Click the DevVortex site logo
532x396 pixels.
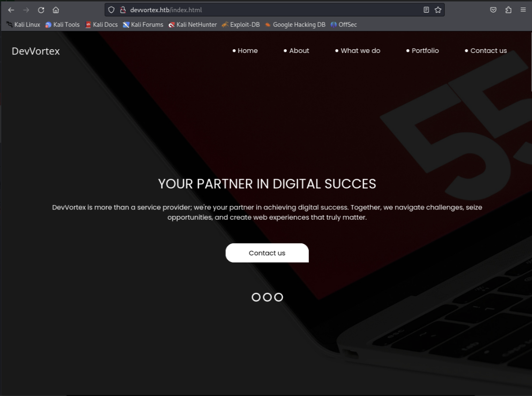(x=36, y=51)
